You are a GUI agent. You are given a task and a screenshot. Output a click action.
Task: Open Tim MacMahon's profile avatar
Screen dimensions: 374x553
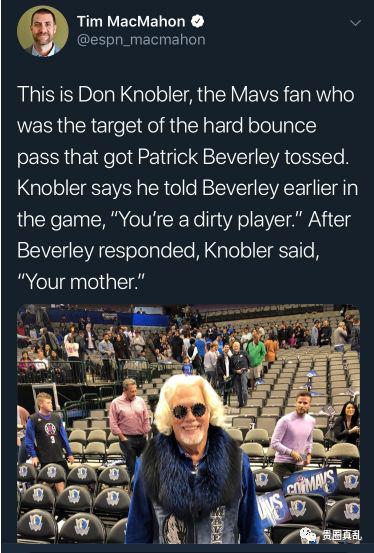point(43,31)
